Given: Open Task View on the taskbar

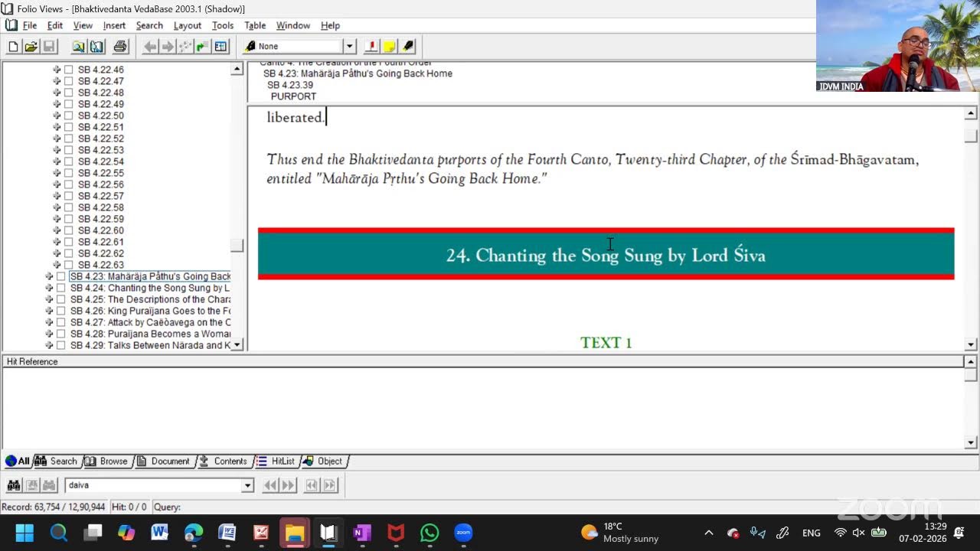Looking at the screenshot, I should pos(93,533).
